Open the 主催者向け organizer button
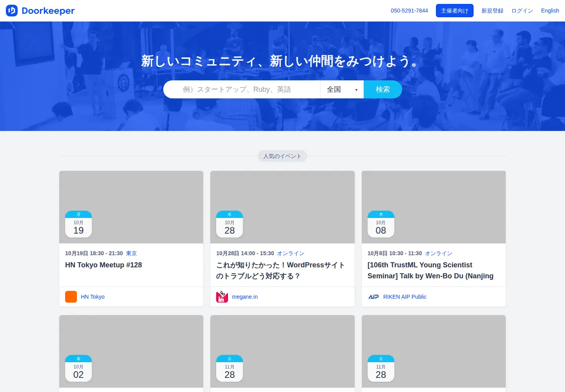Screen dimensions: 565x392 [x=455, y=11]
